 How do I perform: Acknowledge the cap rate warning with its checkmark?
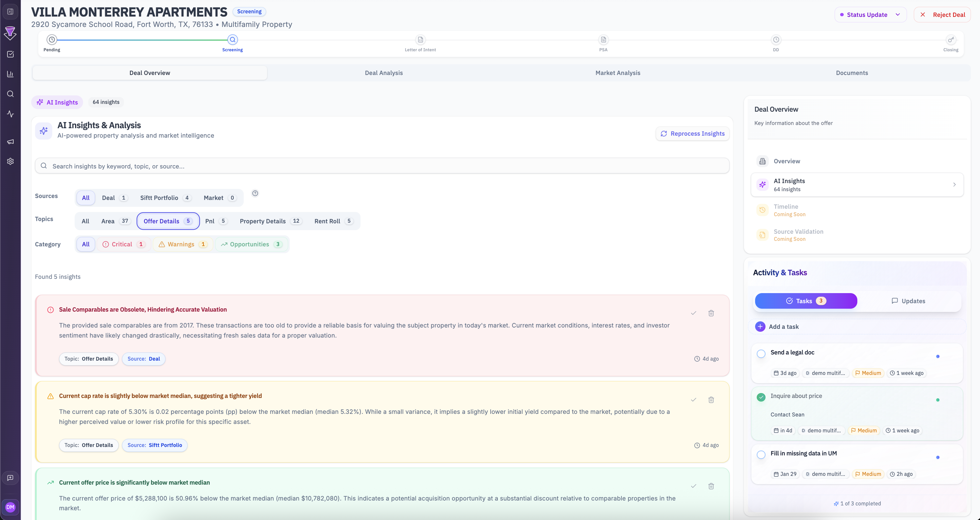(693, 400)
